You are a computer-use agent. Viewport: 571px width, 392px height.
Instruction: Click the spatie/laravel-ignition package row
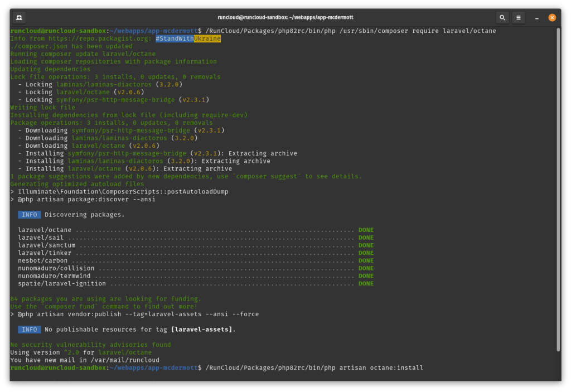pyautogui.click(x=196, y=283)
